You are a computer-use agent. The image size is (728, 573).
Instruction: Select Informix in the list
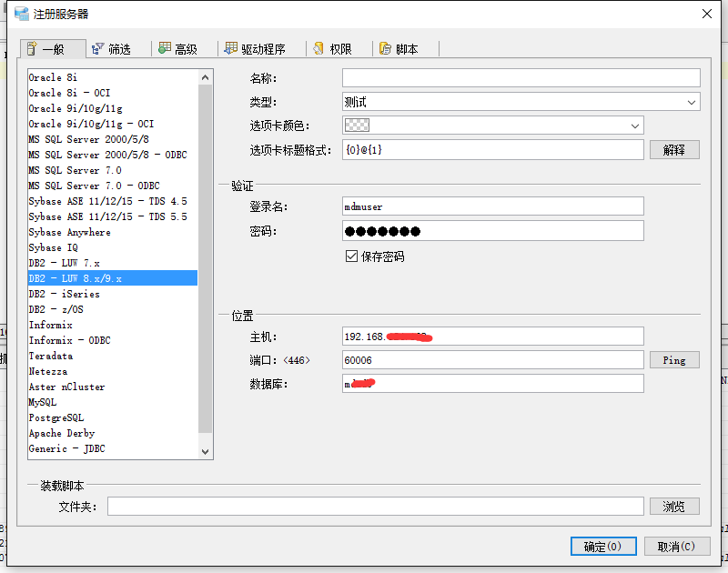[x=113, y=325]
